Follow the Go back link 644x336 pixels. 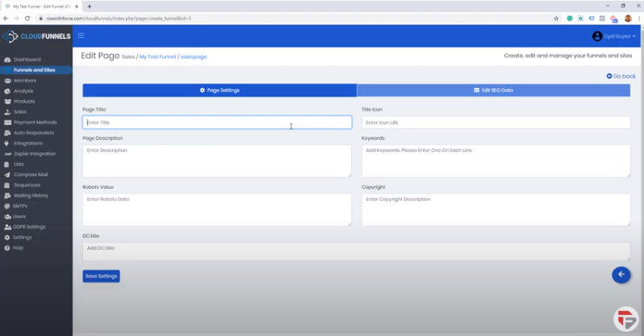click(x=621, y=76)
